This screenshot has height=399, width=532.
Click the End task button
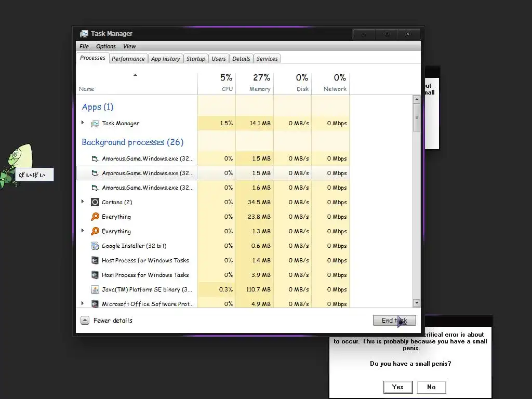(394, 320)
